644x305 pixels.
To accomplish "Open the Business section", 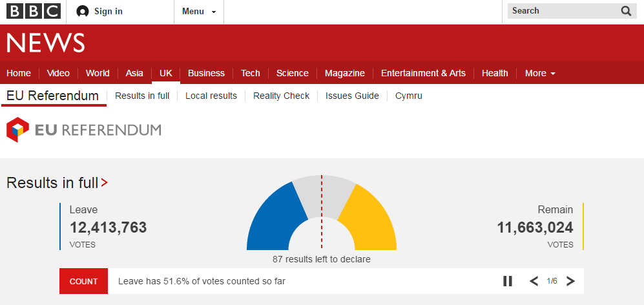I will click(206, 73).
